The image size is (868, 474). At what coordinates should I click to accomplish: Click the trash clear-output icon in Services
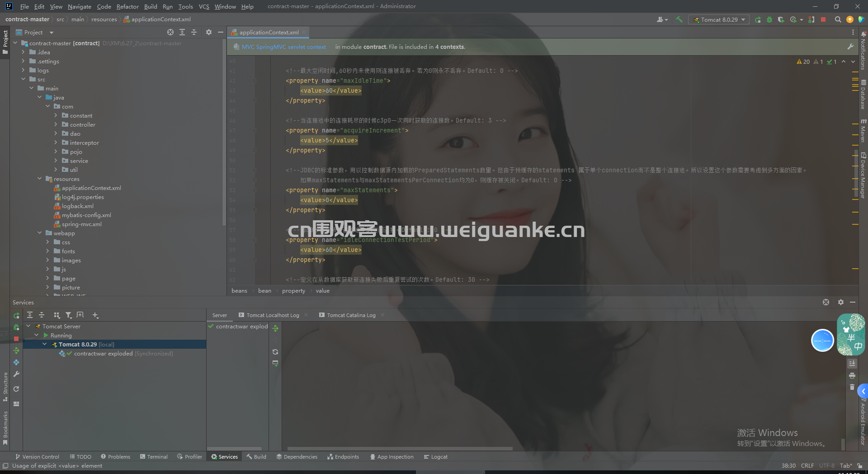[x=852, y=387]
